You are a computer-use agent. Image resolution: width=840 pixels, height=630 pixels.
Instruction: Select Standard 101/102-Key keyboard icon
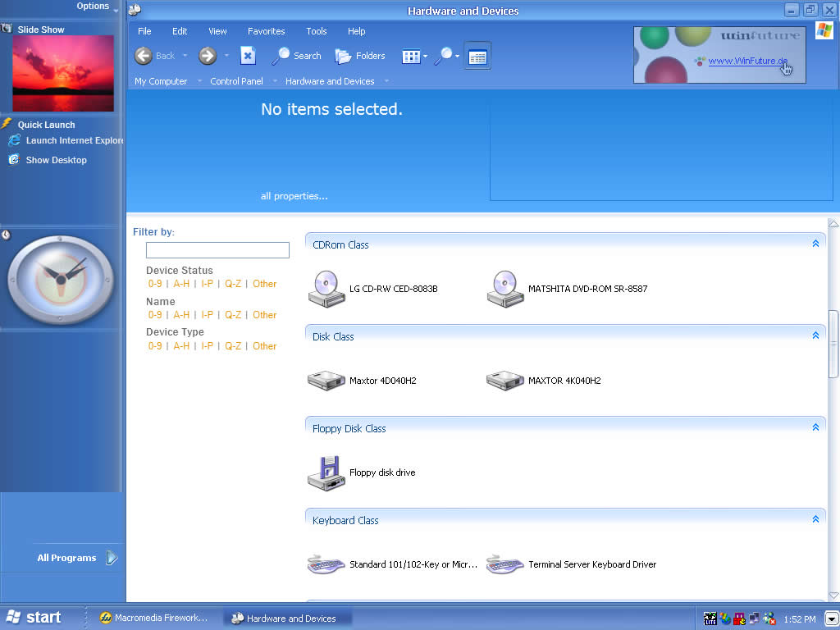coord(326,564)
